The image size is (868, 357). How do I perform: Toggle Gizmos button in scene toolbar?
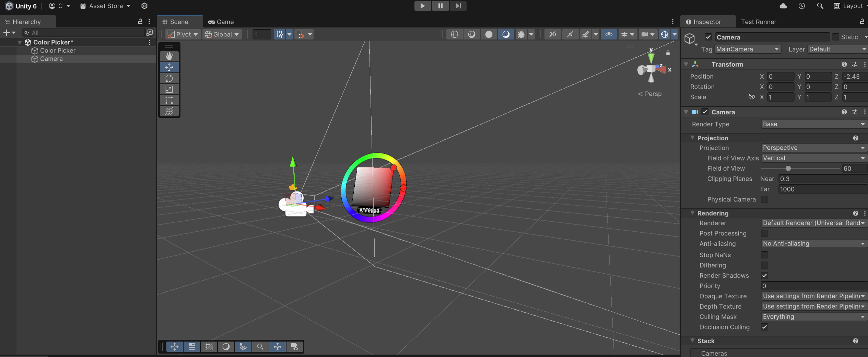point(665,34)
